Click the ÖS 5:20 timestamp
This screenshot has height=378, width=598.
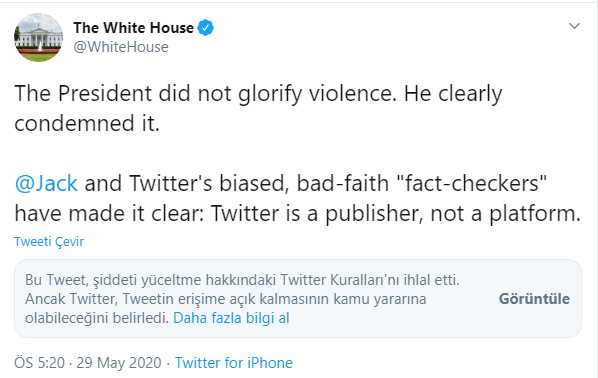pos(39,362)
